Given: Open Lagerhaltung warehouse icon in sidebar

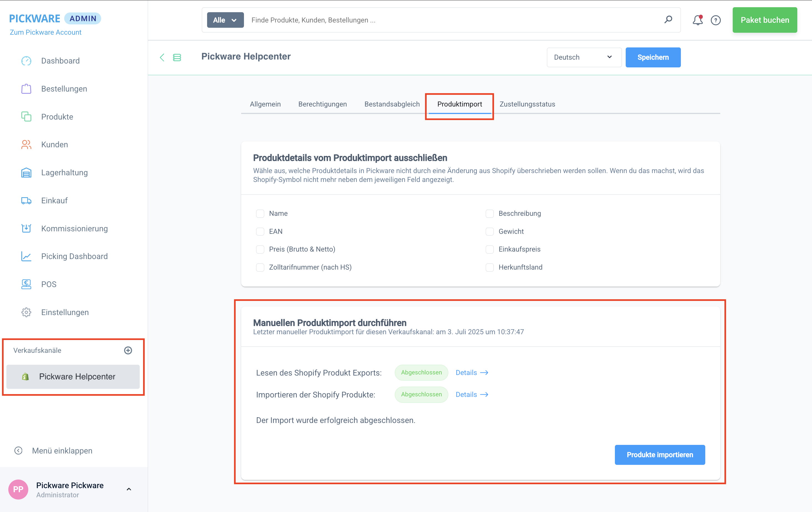Looking at the screenshot, I should coord(26,173).
